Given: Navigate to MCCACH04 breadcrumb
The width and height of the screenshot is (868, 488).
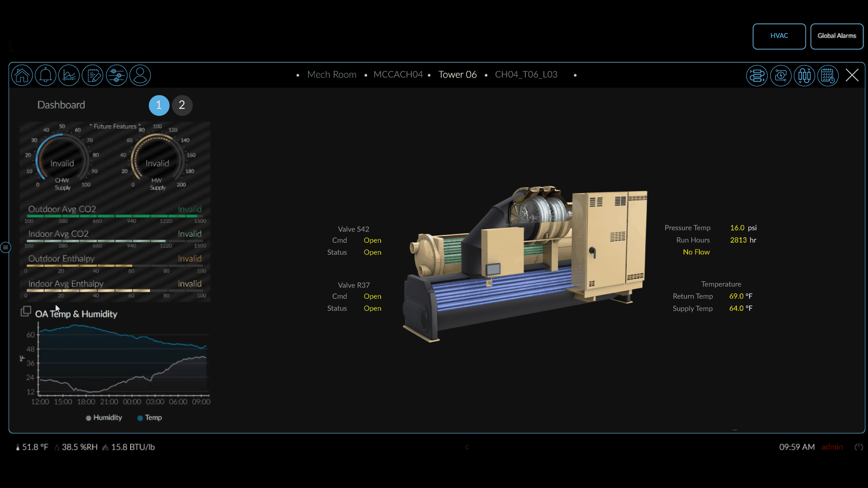Looking at the screenshot, I should pos(398,75).
